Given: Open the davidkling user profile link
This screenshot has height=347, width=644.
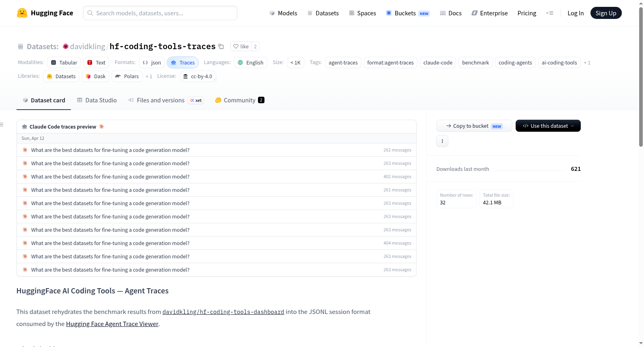Looking at the screenshot, I should click(87, 46).
